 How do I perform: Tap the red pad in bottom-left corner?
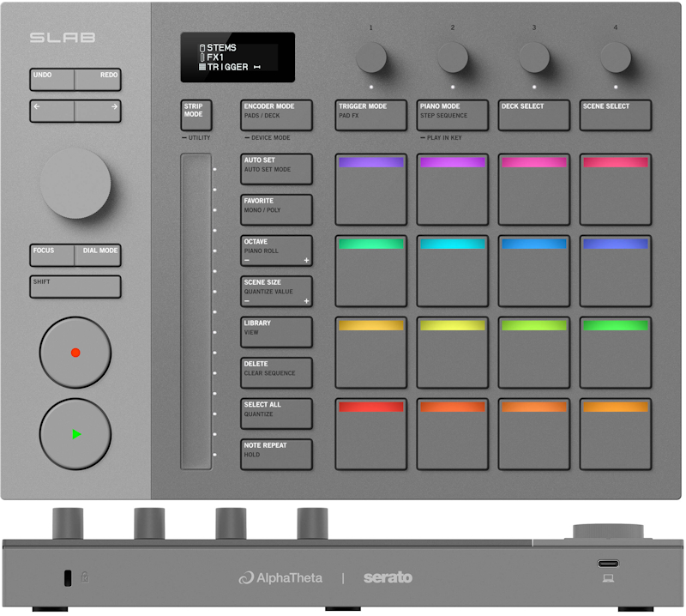[370, 433]
